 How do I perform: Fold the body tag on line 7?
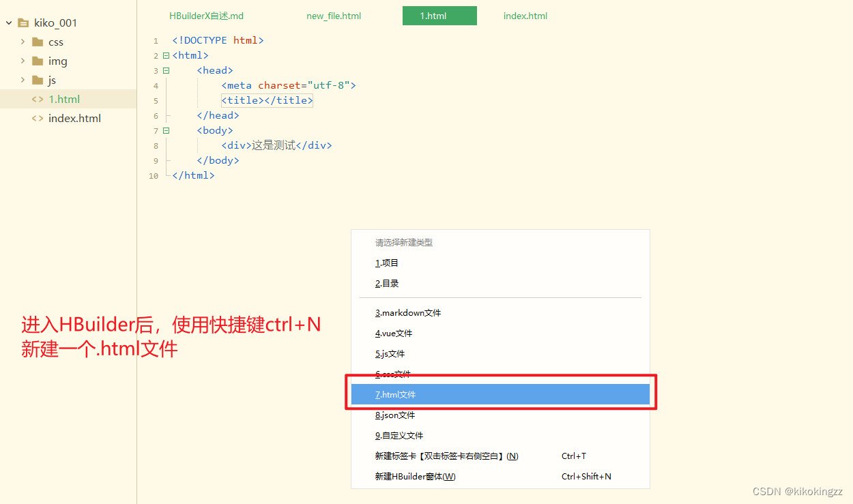point(166,131)
